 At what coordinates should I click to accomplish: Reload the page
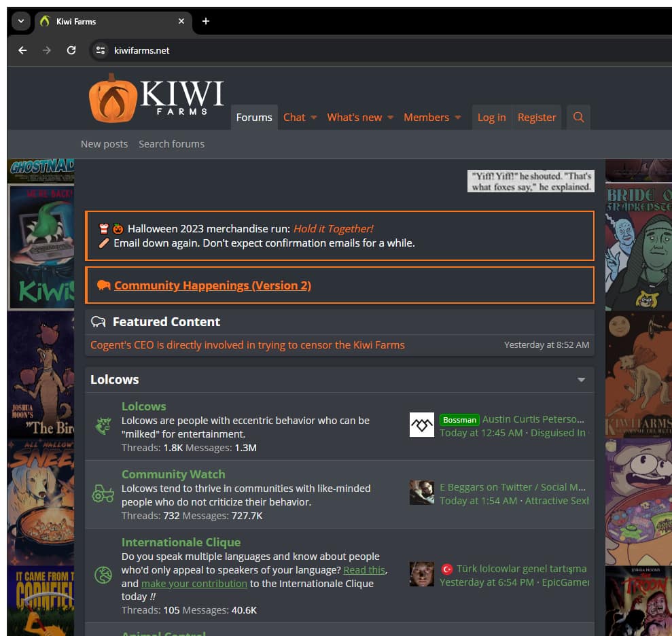[71, 50]
